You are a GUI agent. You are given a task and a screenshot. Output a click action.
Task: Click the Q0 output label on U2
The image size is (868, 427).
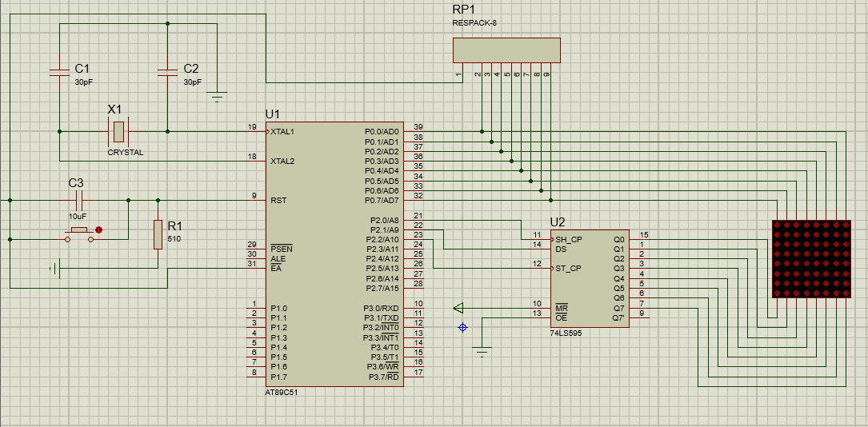click(x=619, y=240)
